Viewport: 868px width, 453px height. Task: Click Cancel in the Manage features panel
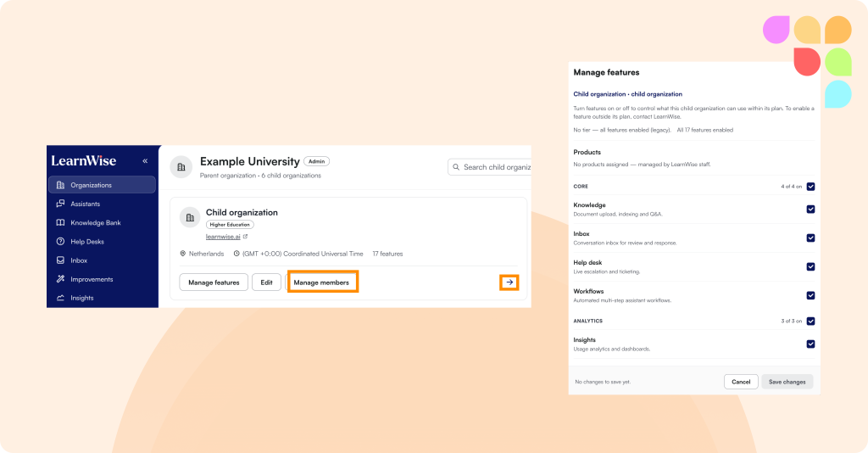(x=741, y=382)
